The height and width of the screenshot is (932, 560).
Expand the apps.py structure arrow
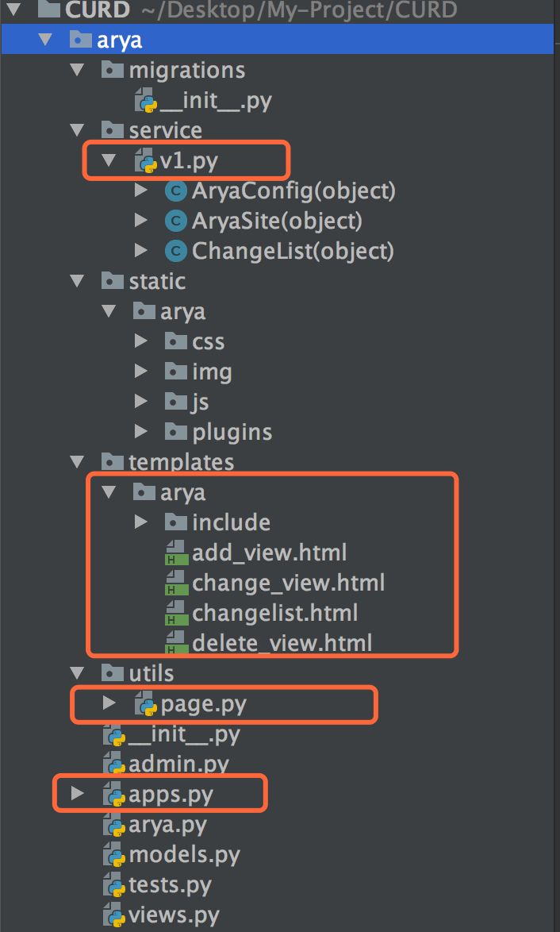[77, 794]
